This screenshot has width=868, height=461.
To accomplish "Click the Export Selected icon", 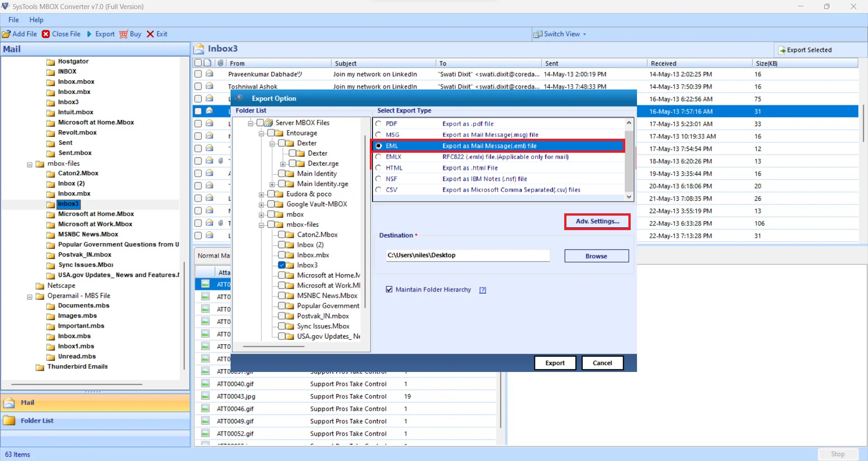I will (x=782, y=50).
